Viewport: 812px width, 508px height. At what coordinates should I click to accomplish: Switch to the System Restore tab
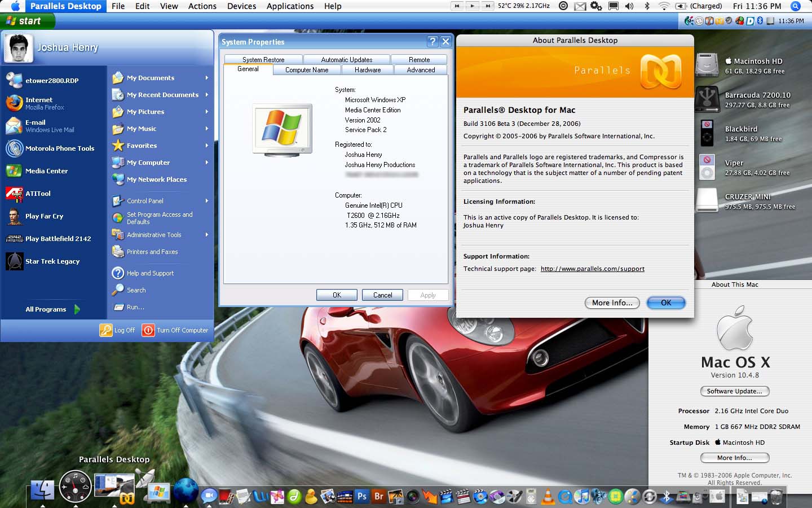263,59
